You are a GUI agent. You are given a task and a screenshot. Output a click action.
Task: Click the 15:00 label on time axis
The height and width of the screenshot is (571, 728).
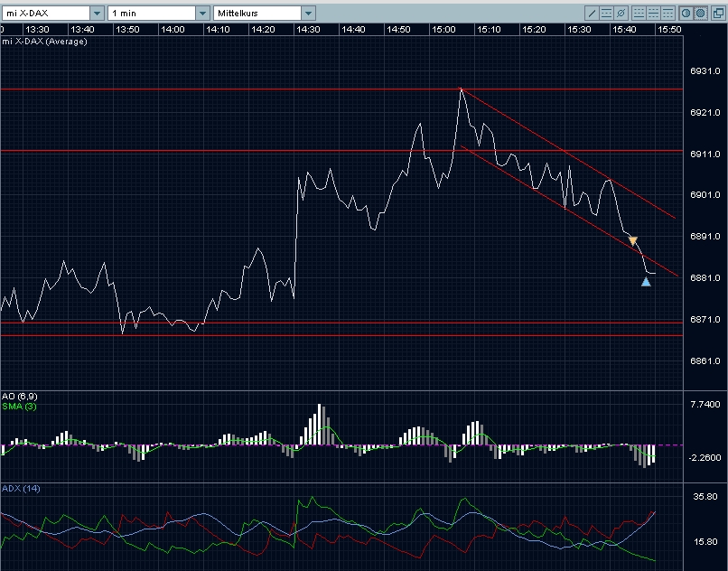[x=443, y=29]
